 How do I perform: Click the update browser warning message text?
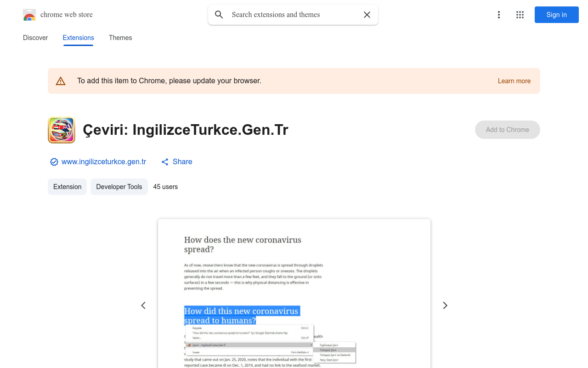(x=169, y=81)
